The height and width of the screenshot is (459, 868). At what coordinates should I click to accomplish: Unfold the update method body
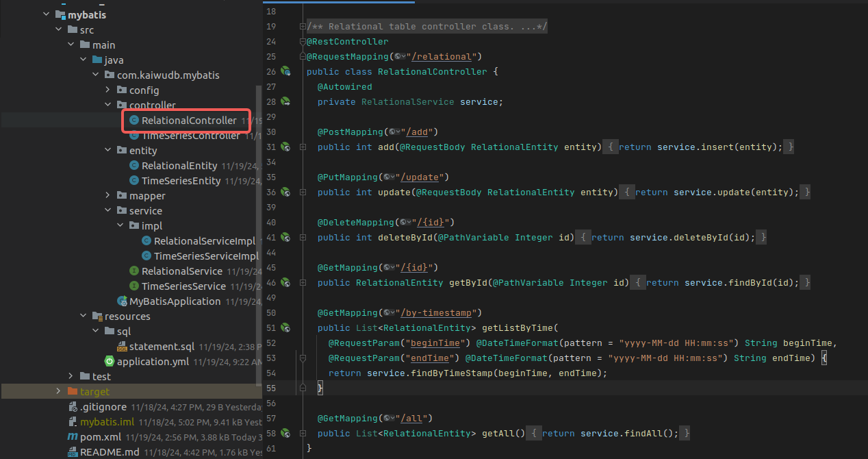(303, 193)
